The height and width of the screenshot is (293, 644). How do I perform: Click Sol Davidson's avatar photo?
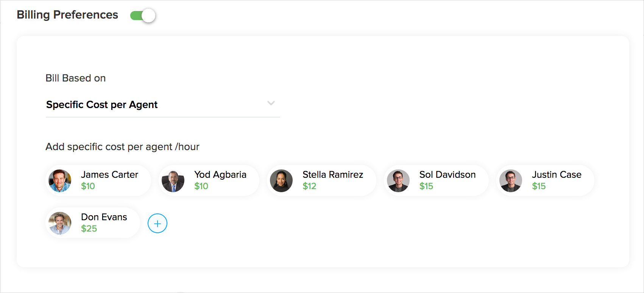(398, 181)
